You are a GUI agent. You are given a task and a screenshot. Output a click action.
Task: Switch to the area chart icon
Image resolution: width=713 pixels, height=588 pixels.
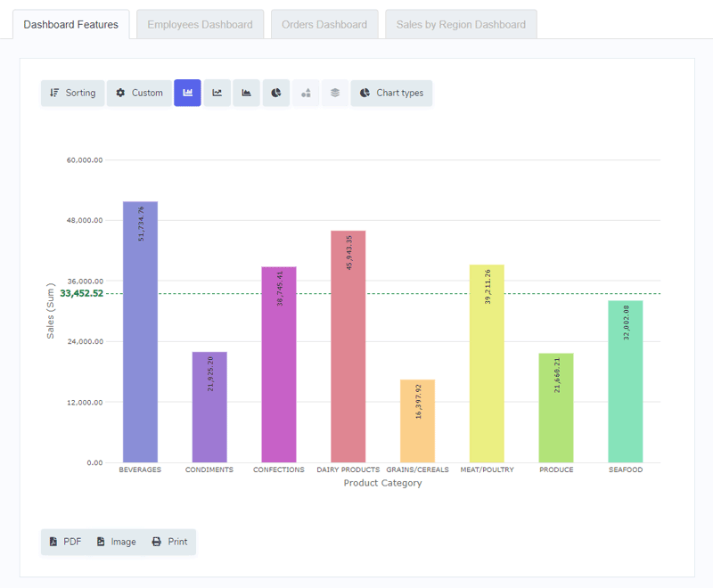click(247, 93)
